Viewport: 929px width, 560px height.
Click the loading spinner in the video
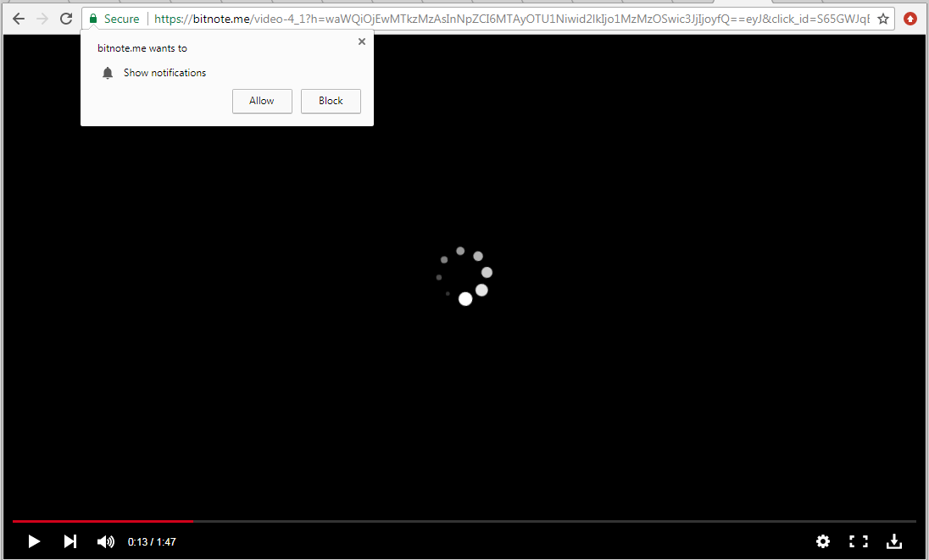click(x=465, y=276)
